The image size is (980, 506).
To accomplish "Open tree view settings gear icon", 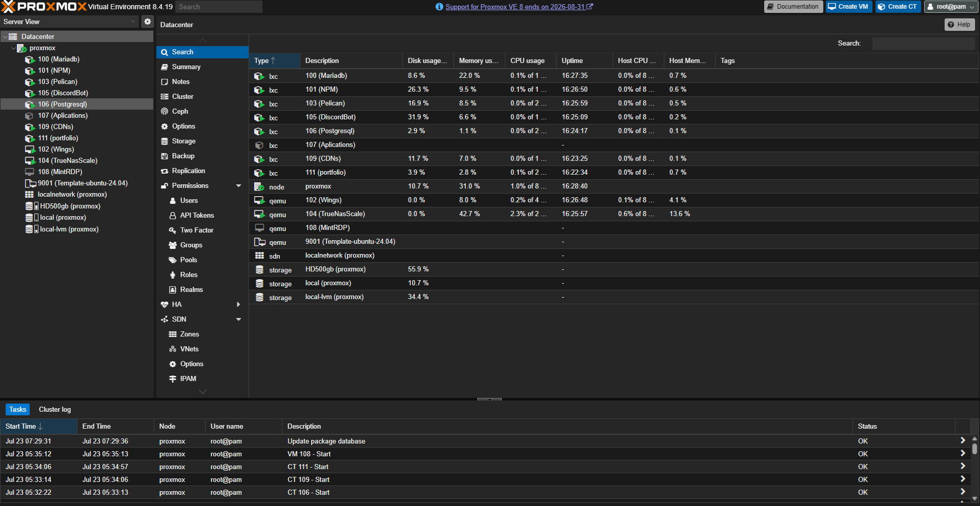I will click(x=148, y=22).
